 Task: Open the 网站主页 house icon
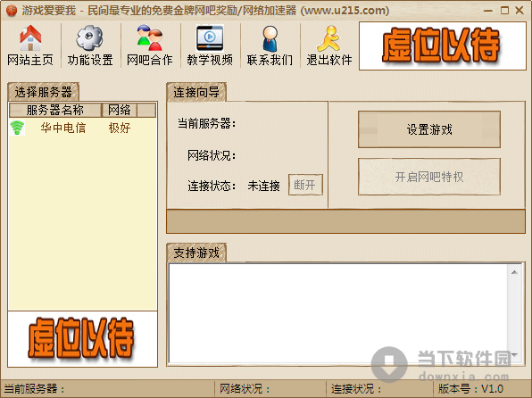(x=30, y=37)
